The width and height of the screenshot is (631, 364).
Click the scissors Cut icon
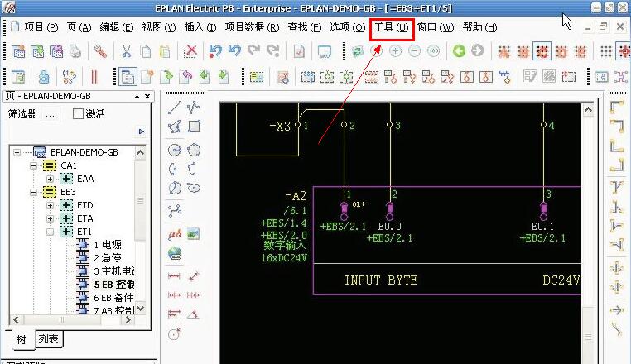point(127,51)
